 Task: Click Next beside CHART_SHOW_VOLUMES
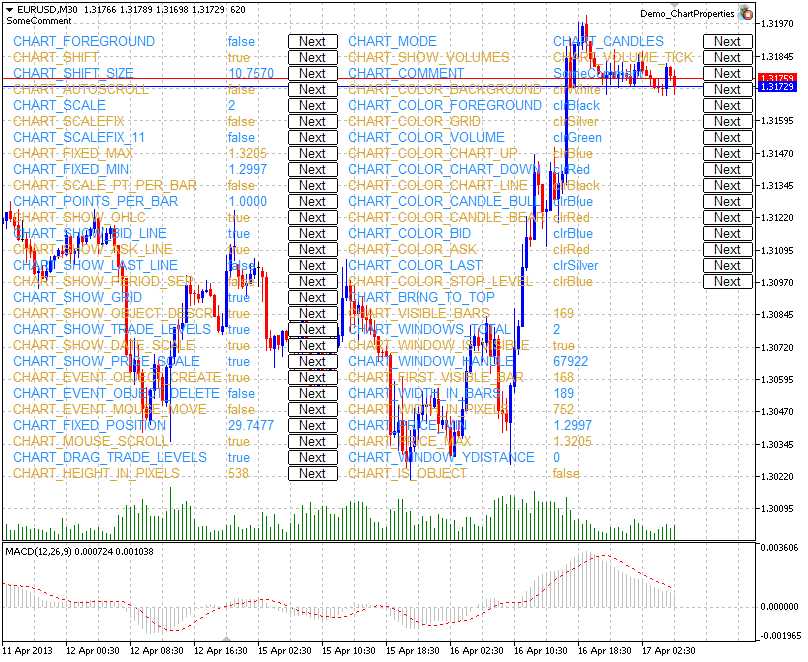(729, 57)
